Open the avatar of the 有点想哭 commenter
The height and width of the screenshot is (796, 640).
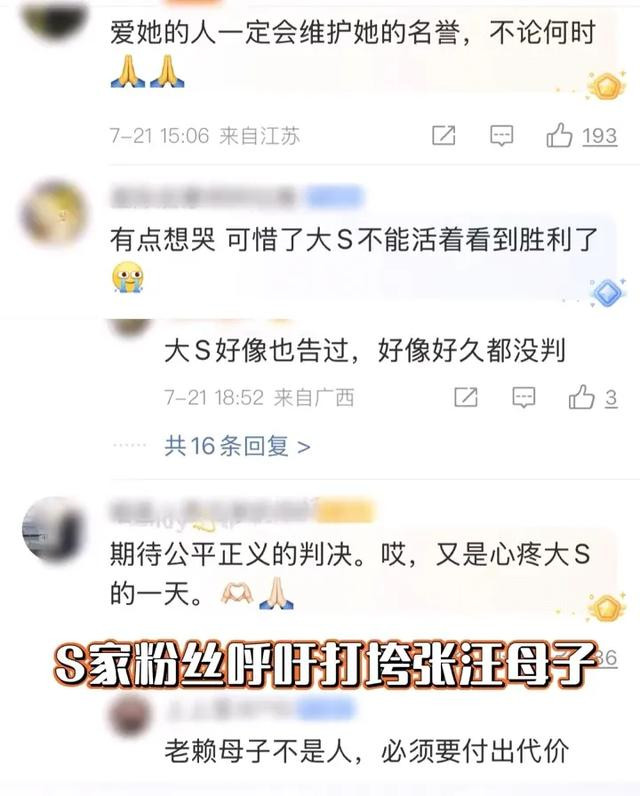tap(53, 213)
